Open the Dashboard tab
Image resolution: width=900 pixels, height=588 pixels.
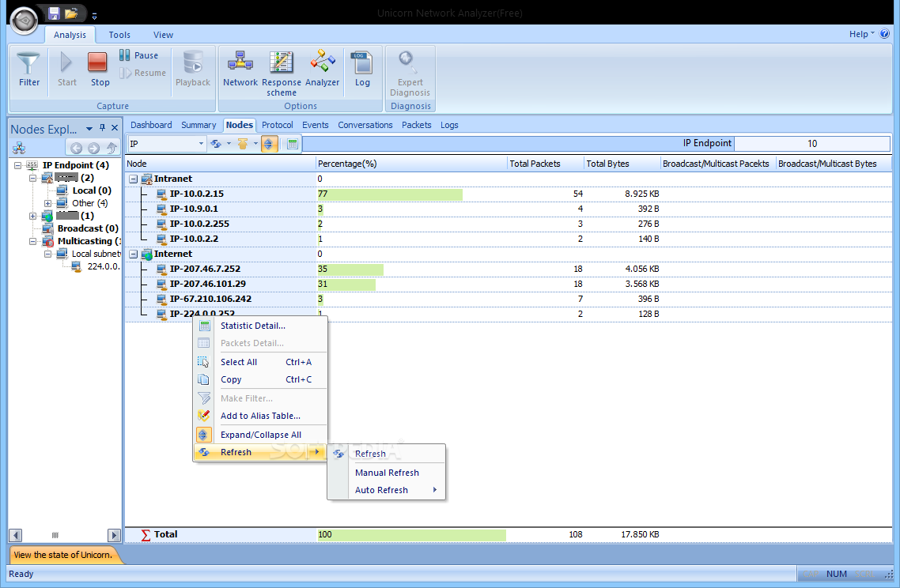tap(151, 125)
